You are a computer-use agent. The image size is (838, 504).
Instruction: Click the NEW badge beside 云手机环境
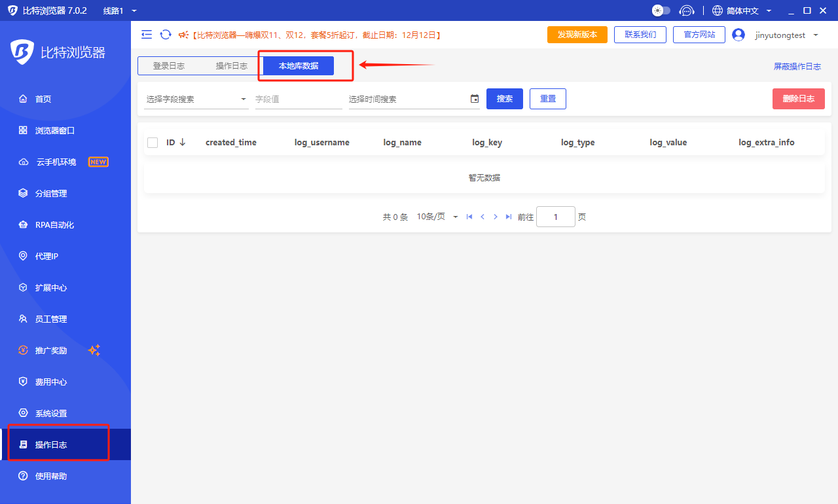98,162
